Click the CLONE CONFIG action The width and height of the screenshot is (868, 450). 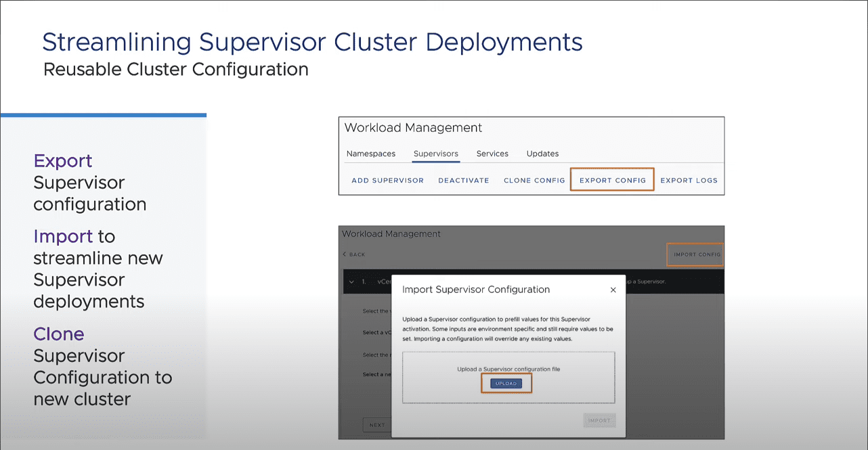tap(534, 181)
